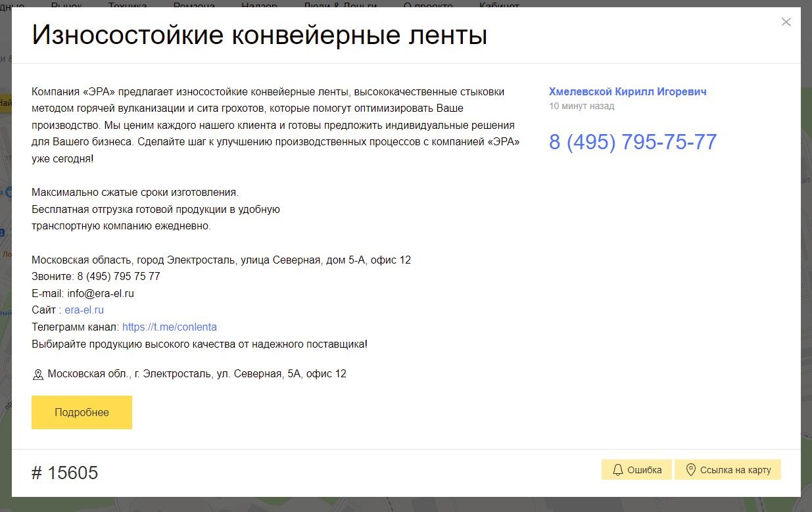The height and width of the screenshot is (512, 812).
Task: Click the '10 минут назад' timestamp
Action: (x=581, y=106)
